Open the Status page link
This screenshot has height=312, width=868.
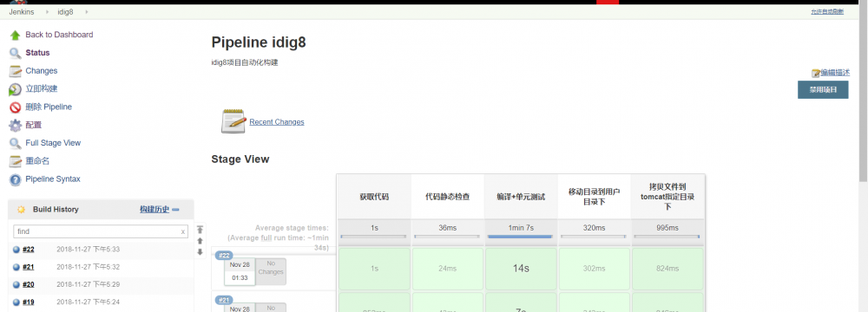pyautogui.click(x=37, y=53)
